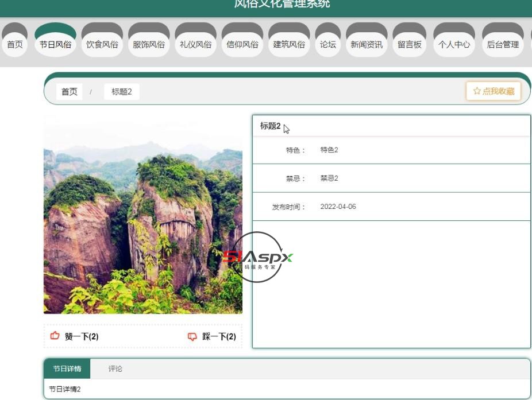The image size is (532, 400).
Task: Click the 特色2 value text
Action: (x=329, y=150)
